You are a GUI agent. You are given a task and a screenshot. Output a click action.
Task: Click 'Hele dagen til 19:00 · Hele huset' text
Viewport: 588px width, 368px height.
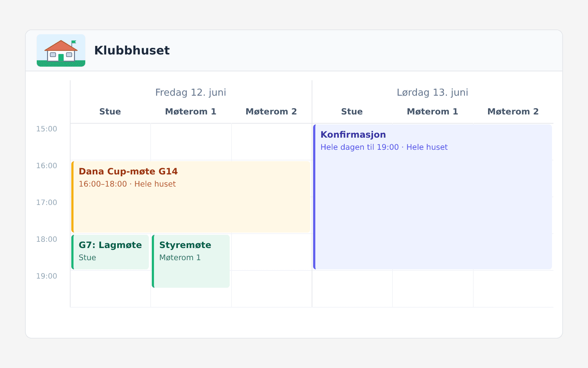(x=384, y=147)
